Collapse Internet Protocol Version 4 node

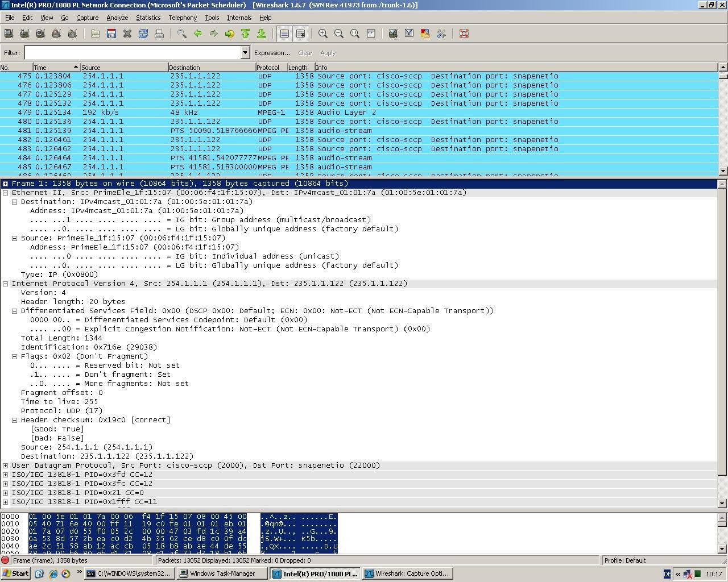point(6,284)
